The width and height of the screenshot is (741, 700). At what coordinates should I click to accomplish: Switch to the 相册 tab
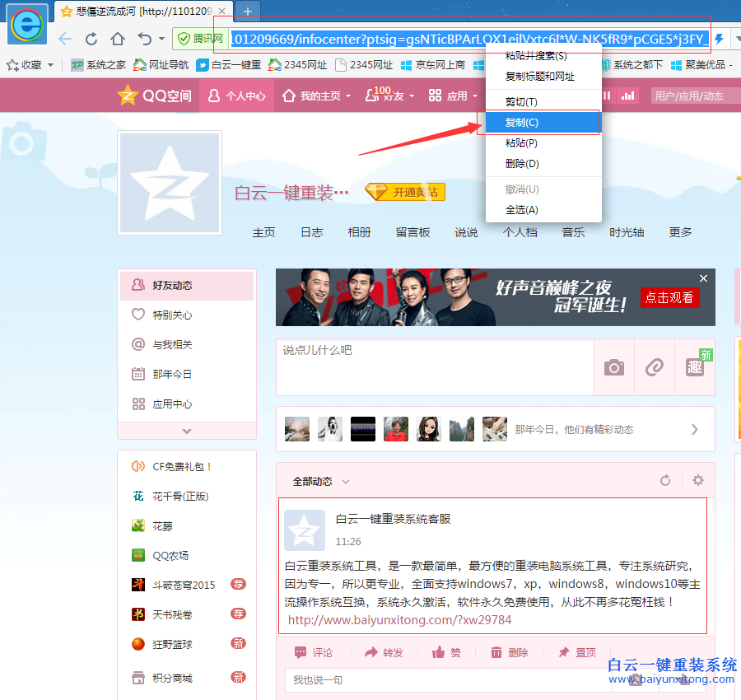pos(359,232)
